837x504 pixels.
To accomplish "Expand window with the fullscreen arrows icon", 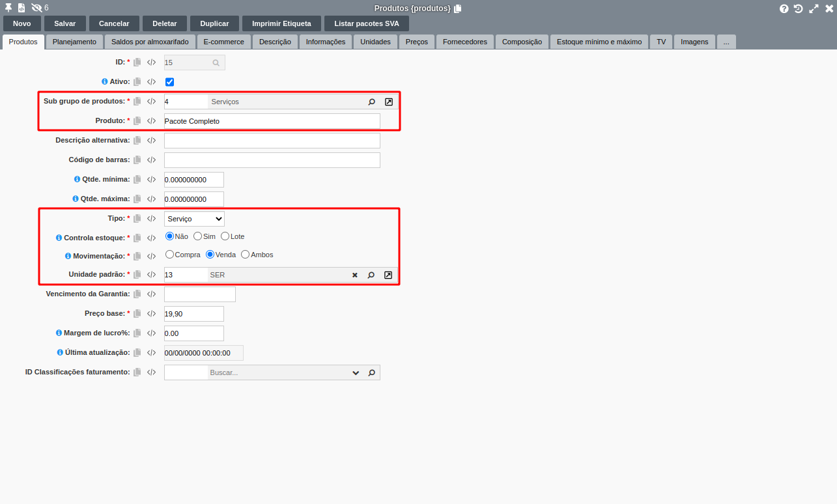I will (x=814, y=8).
